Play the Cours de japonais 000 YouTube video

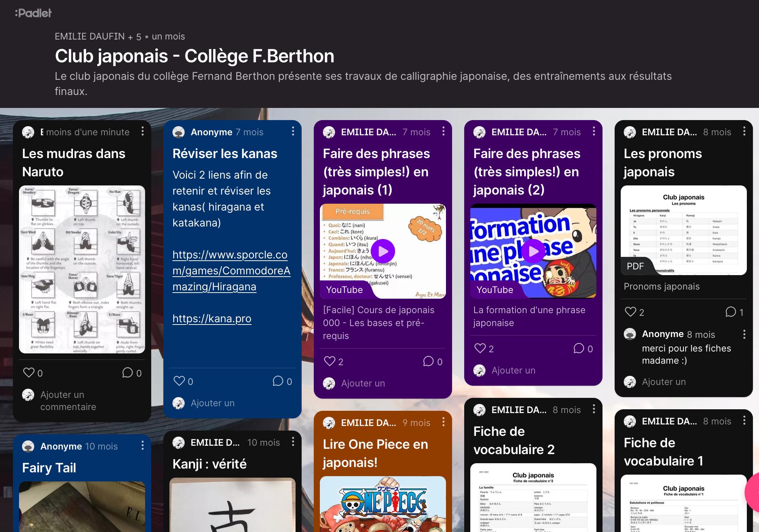coord(383,251)
